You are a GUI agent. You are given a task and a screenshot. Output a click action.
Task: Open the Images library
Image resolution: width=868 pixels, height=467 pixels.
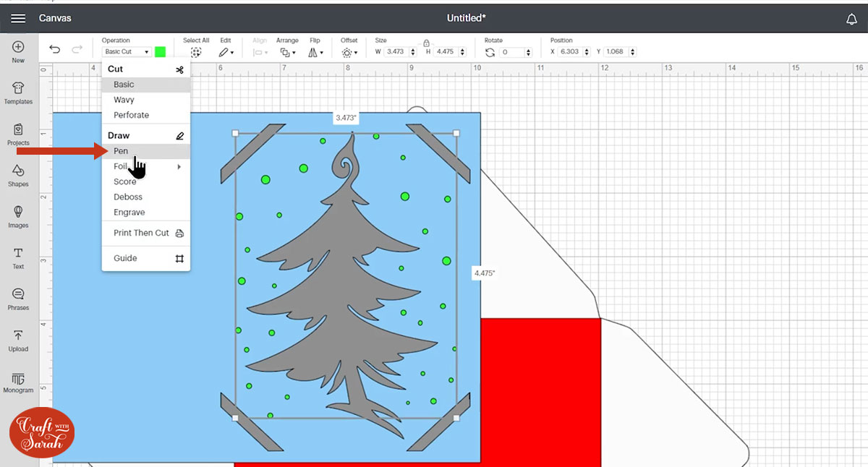click(x=18, y=216)
